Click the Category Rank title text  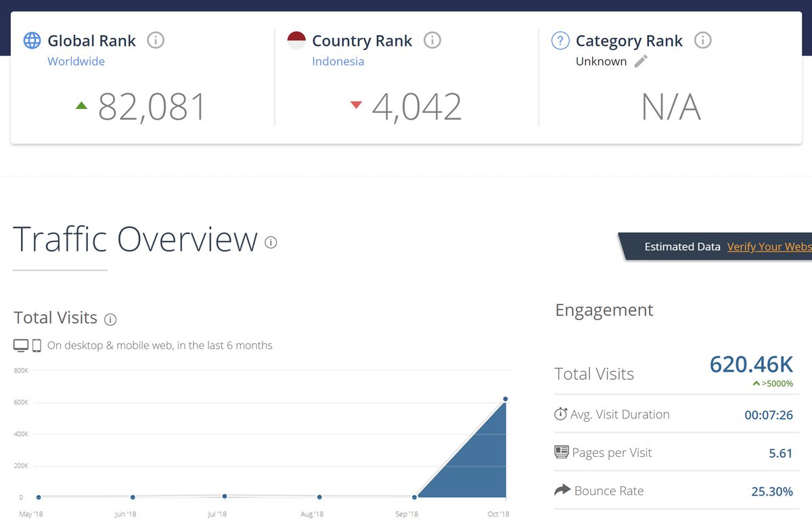629,41
